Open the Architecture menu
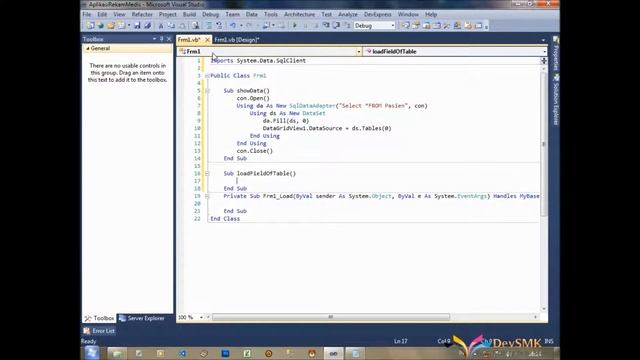Viewport: 640px width, 360px height. tap(300, 14)
